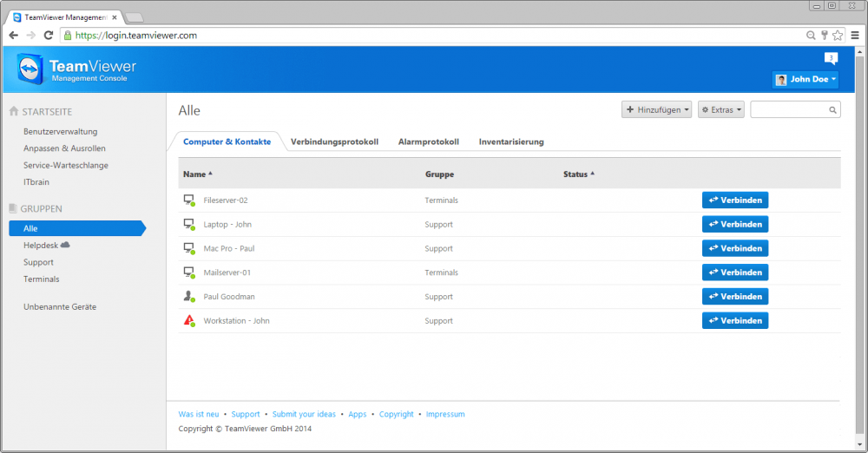Open Unbenannte Geräte in sidebar
The width and height of the screenshot is (868, 453).
pyautogui.click(x=60, y=306)
